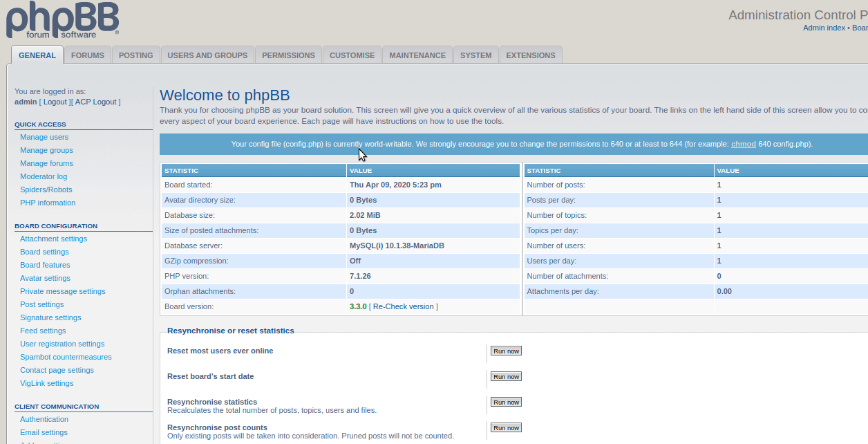Go to Users and Groups tab
Image resolution: width=868 pixels, height=444 pixels.
(x=207, y=55)
